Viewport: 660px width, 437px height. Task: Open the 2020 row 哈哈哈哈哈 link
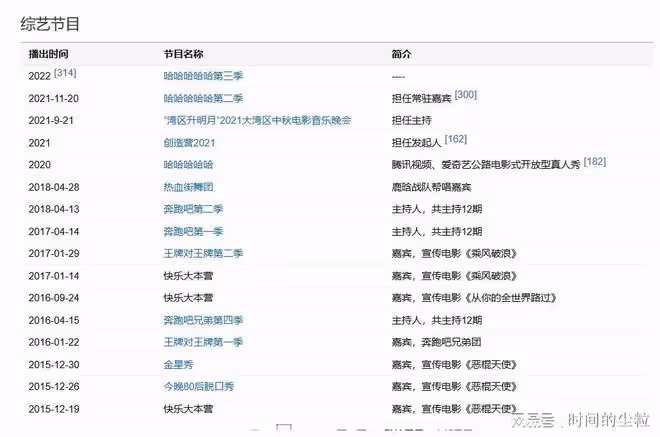coord(188,165)
